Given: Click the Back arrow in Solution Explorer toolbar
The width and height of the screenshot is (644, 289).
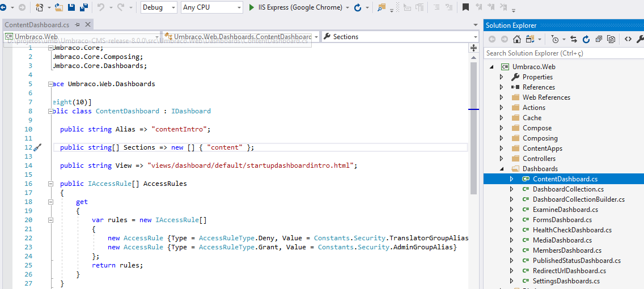Looking at the screenshot, I should tap(492, 40).
